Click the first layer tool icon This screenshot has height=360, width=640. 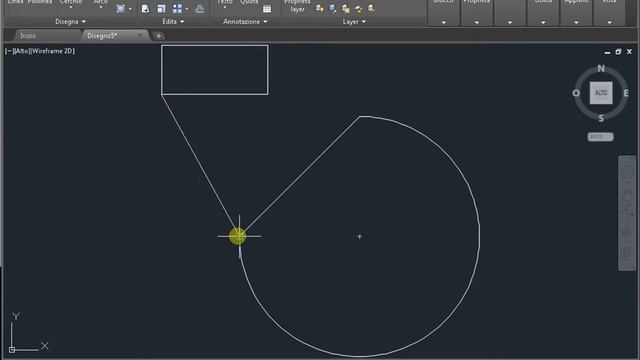[320, 9]
